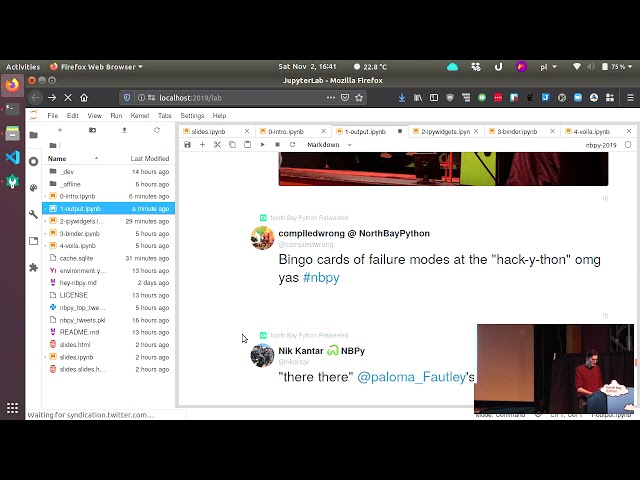Select hey-nbpy.md file
This screenshot has height=480, width=640.
tap(109, 282)
